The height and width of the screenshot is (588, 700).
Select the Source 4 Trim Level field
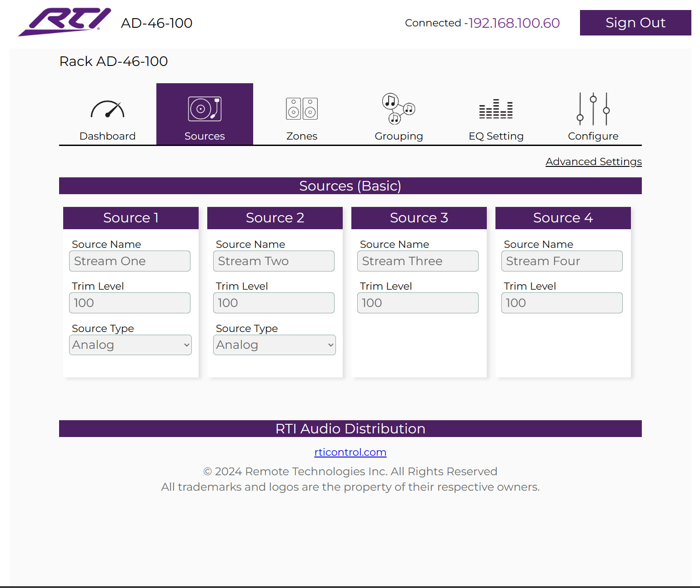[562, 303]
